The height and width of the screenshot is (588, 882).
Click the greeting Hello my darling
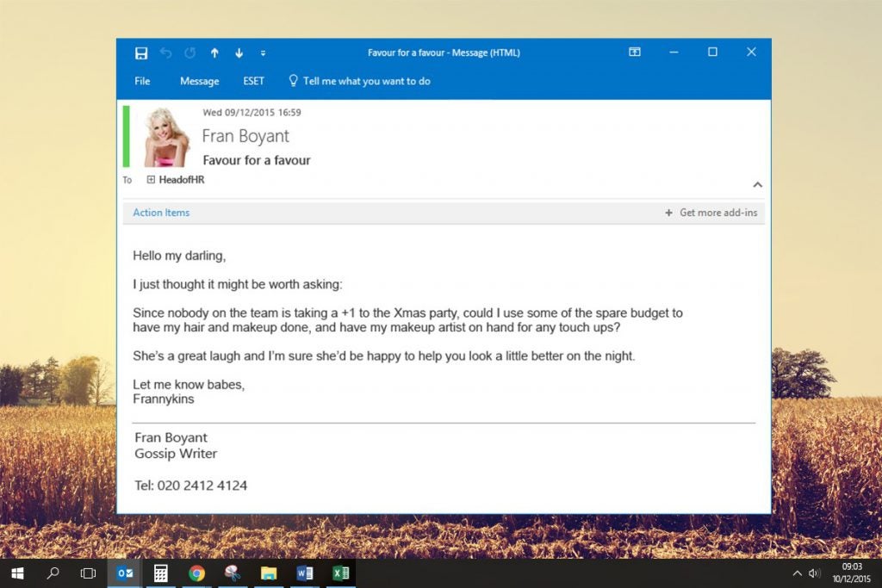pos(179,256)
